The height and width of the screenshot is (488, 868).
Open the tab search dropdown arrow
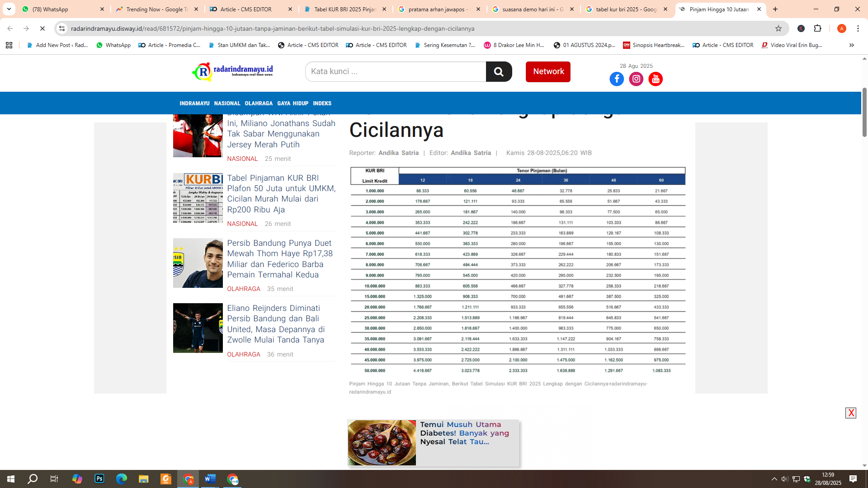point(9,9)
